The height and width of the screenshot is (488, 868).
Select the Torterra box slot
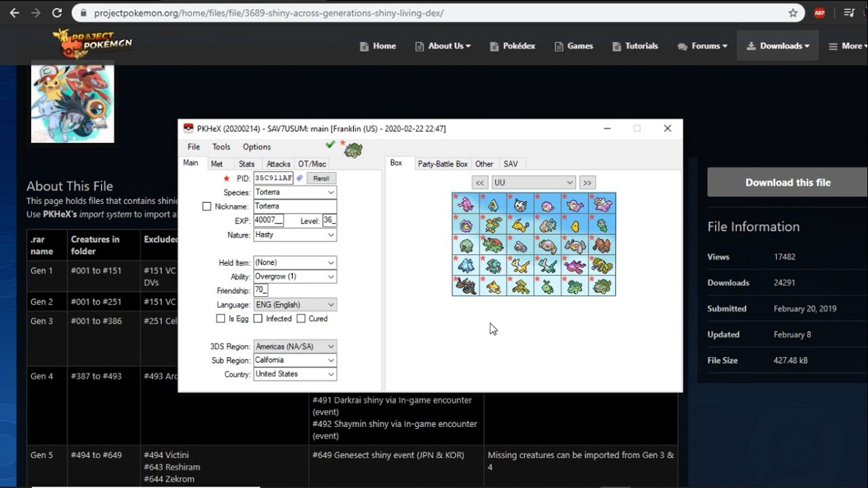(x=601, y=285)
